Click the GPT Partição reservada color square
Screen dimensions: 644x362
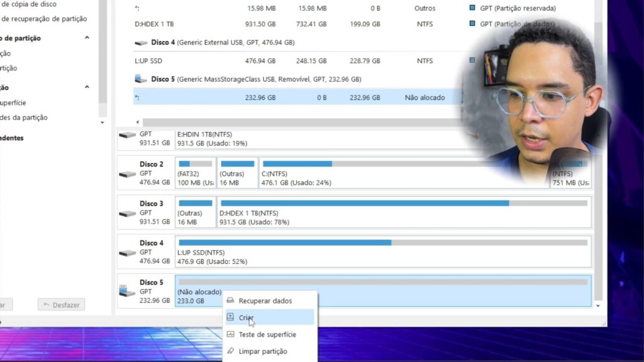coord(472,8)
